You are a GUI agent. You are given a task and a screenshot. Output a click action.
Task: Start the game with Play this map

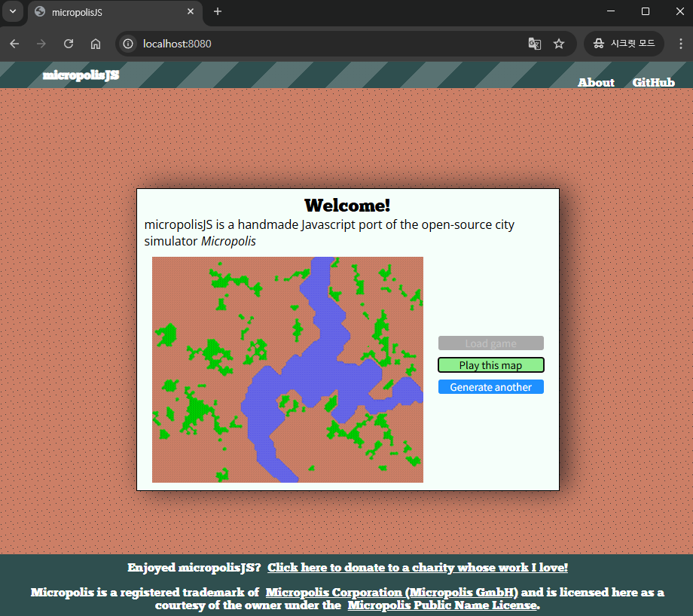click(490, 365)
